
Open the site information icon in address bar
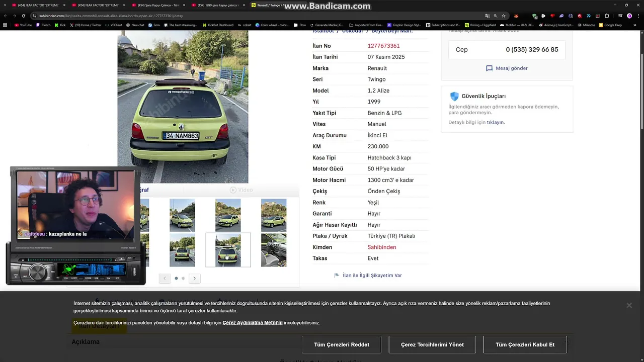coord(35,16)
